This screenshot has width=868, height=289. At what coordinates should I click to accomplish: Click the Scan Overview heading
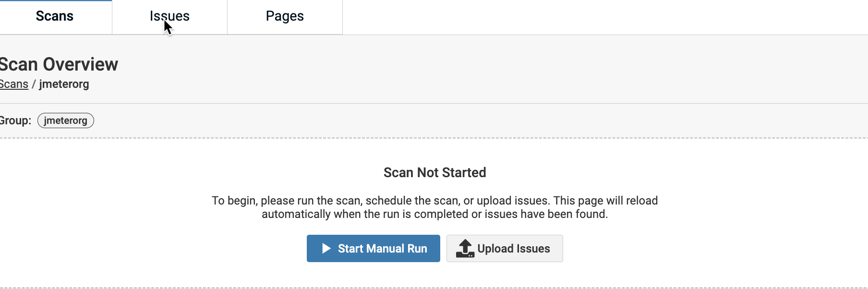[x=59, y=64]
